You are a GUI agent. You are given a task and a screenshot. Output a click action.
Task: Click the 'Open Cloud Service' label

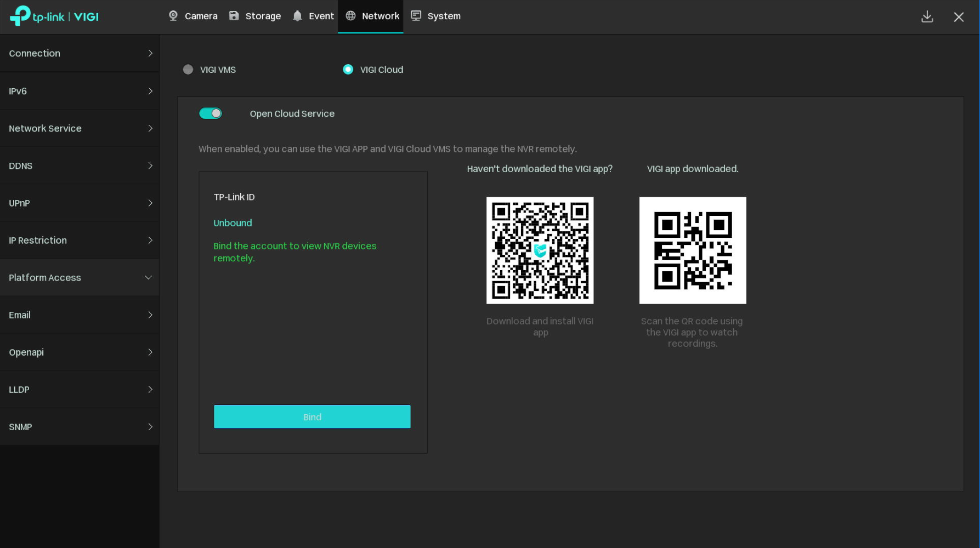click(292, 113)
